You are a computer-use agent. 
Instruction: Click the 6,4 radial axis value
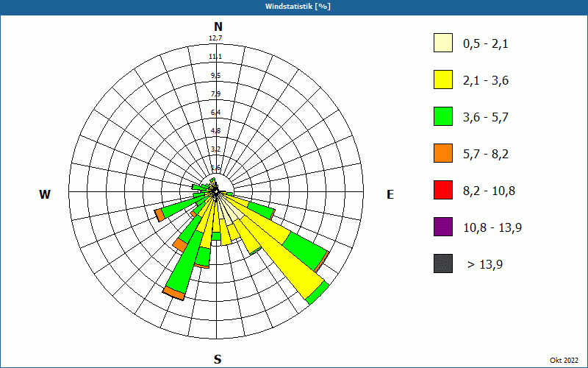pyautogui.click(x=215, y=113)
